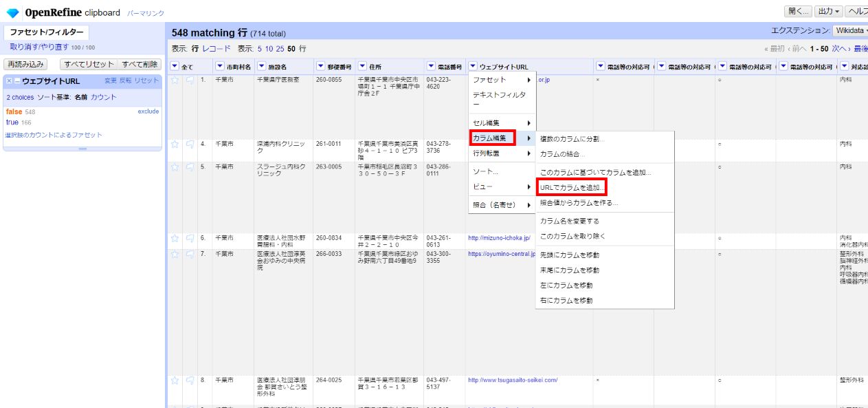Select カラム編集 in the column menu
Screen dimensions: 868x408
pyautogui.click(x=502, y=138)
